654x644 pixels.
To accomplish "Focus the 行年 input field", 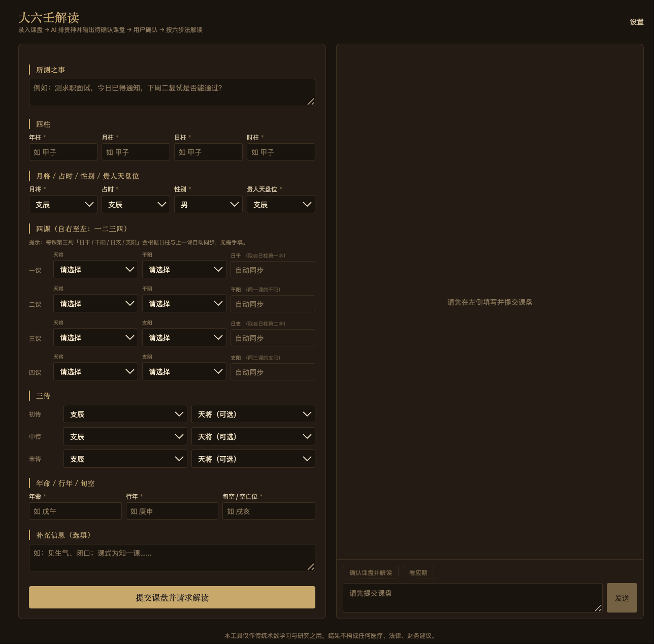I will [x=172, y=511].
